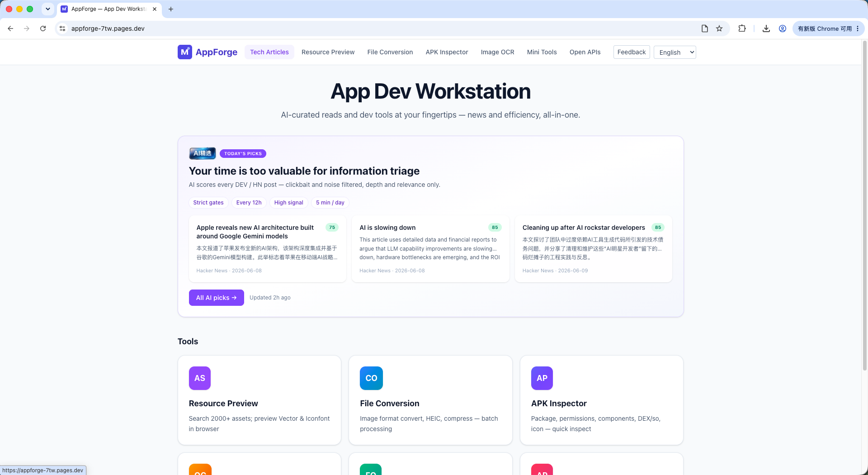The width and height of the screenshot is (868, 475).
Task: Click the All AI picks button
Action: (x=217, y=298)
